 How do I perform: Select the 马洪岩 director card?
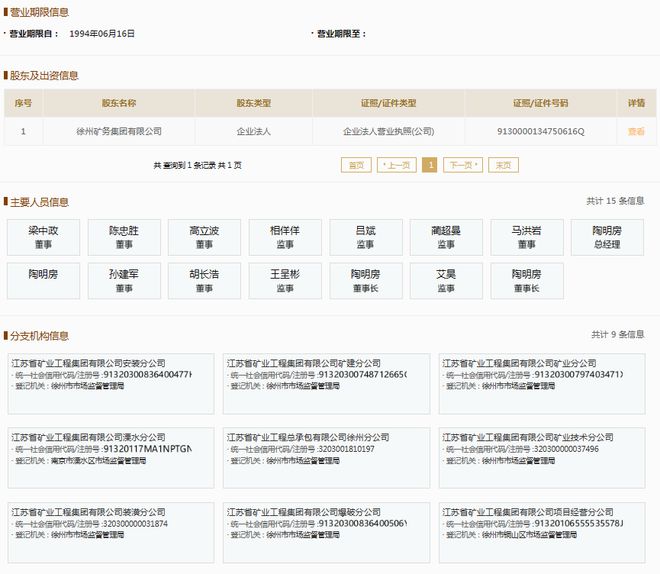(527, 237)
